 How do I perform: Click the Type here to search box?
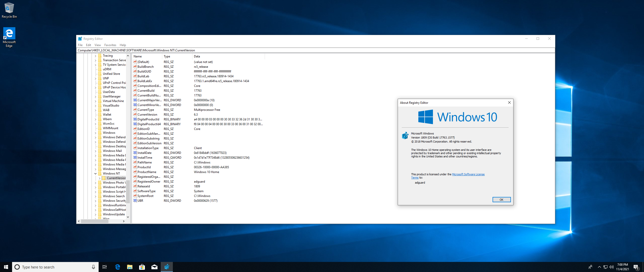(55, 267)
